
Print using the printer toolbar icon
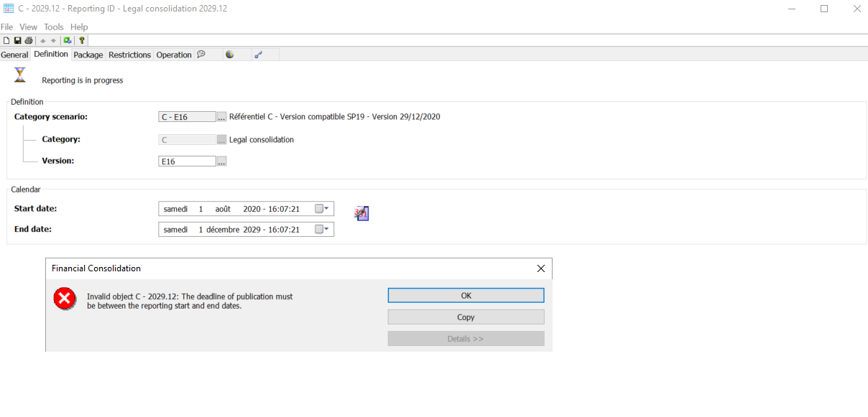coord(29,41)
